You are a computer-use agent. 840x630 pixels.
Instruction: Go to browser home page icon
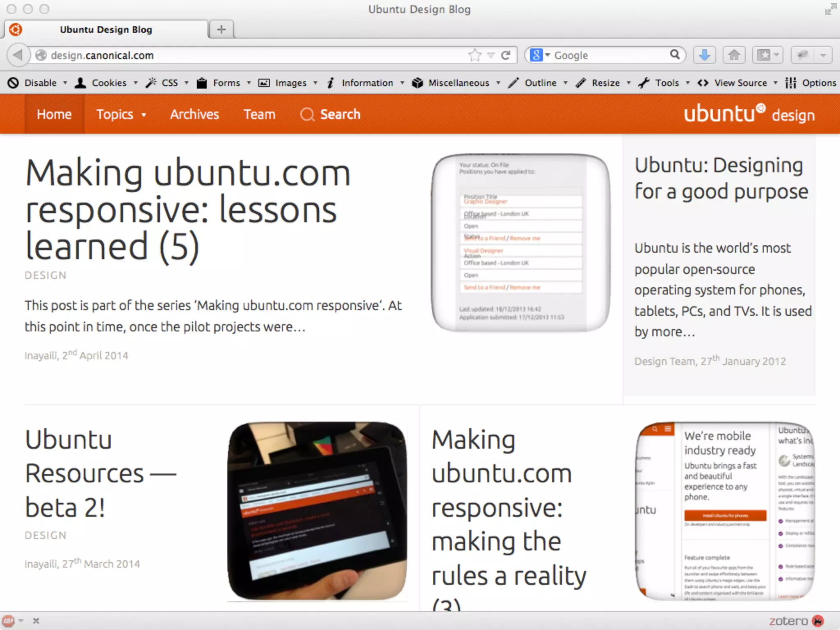coord(734,55)
